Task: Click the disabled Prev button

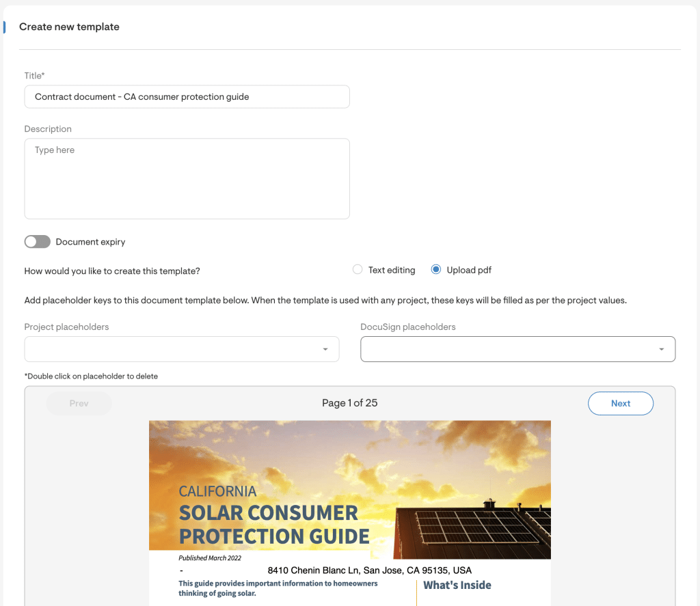Action: tap(78, 403)
